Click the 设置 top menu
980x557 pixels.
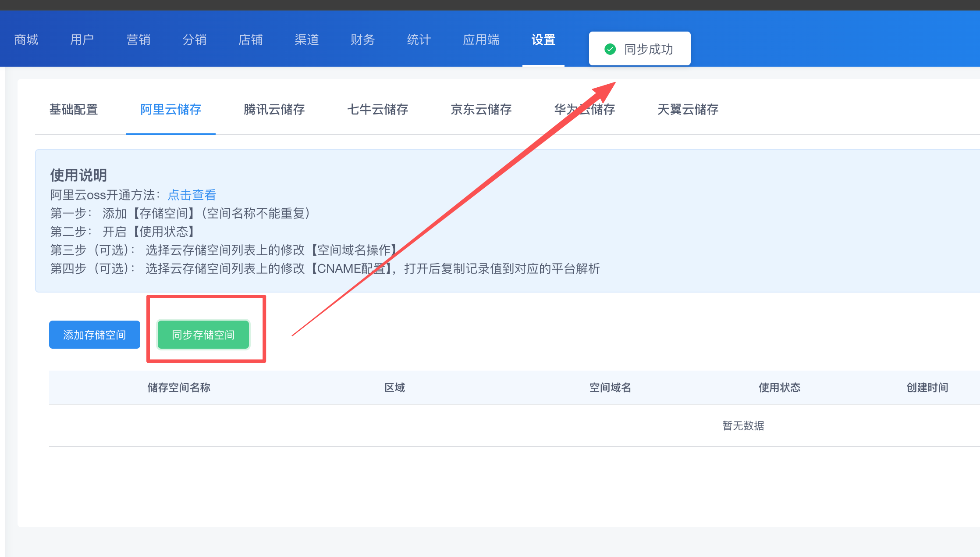[543, 40]
